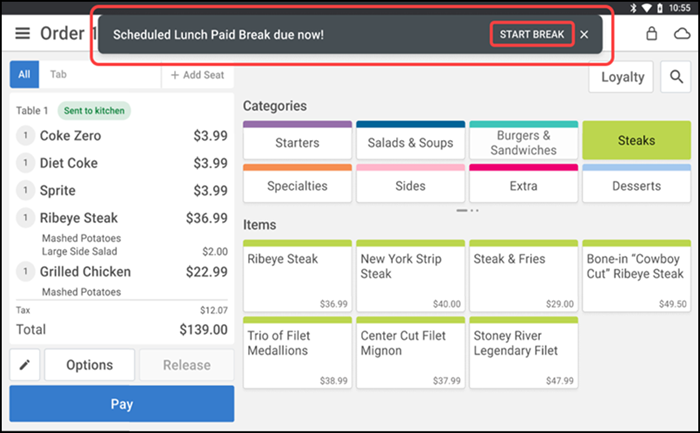
Task: Select the Steaks category
Action: 637,140
